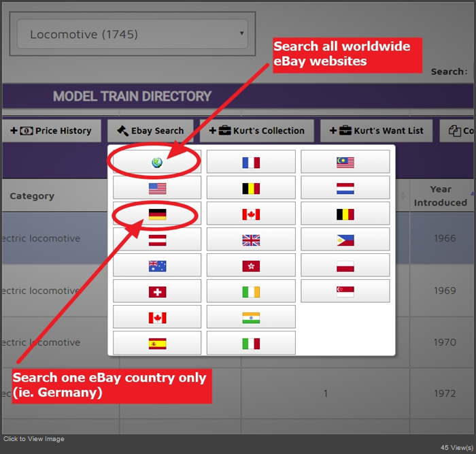Add to Kurt's Want List
The height and width of the screenshot is (454, 476).
pos(377,131)
